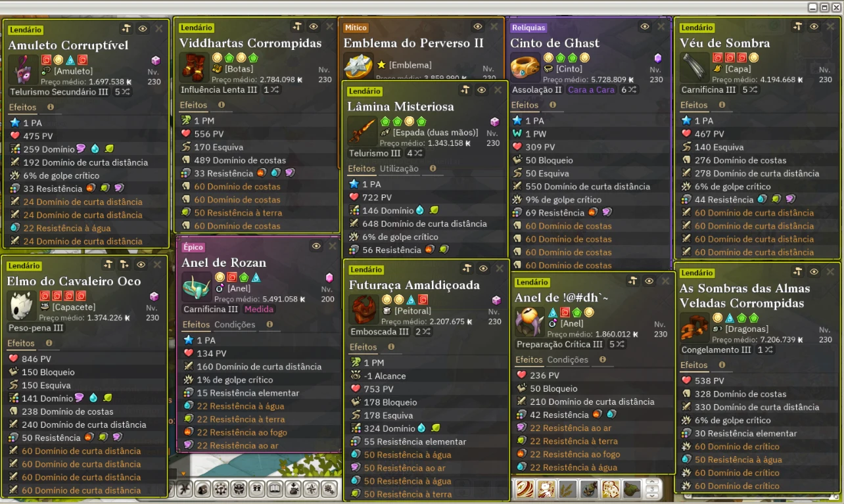Viewport: 844px width, 504px height.
Task: Click the pink rarity gem on Anel de Rozan
Action: tap(330, 277)
